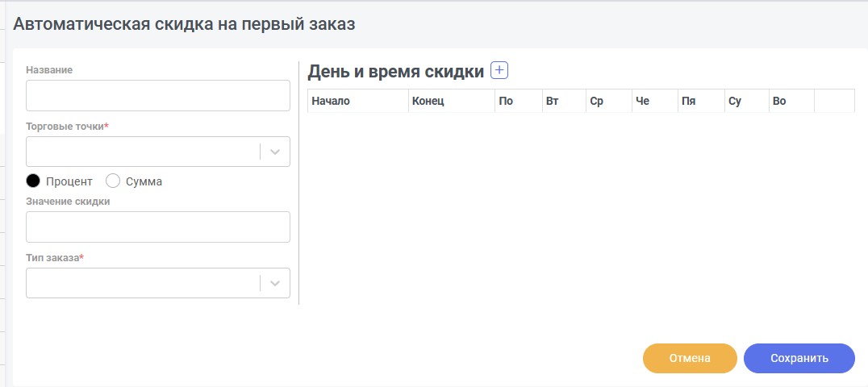The width and height of the screenshot is (868, 387).
Task: Save with the Сохранить button
Action: [x=799, y=358]
